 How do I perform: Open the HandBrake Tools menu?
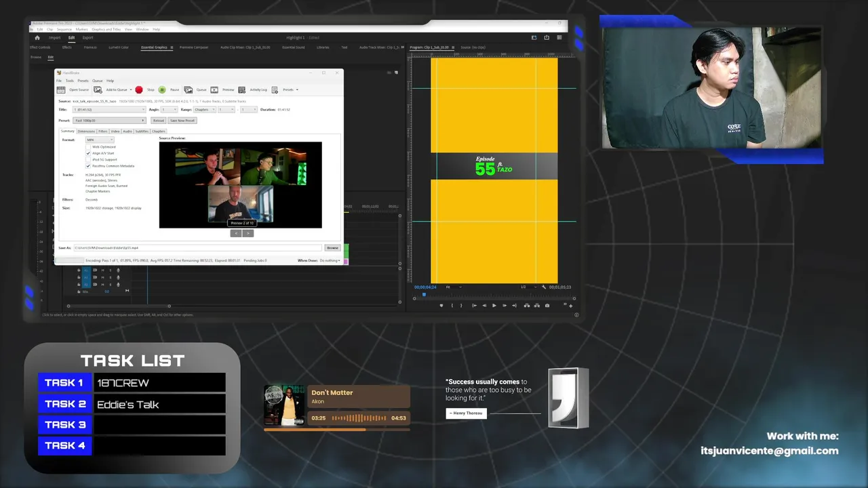[70, 81]
